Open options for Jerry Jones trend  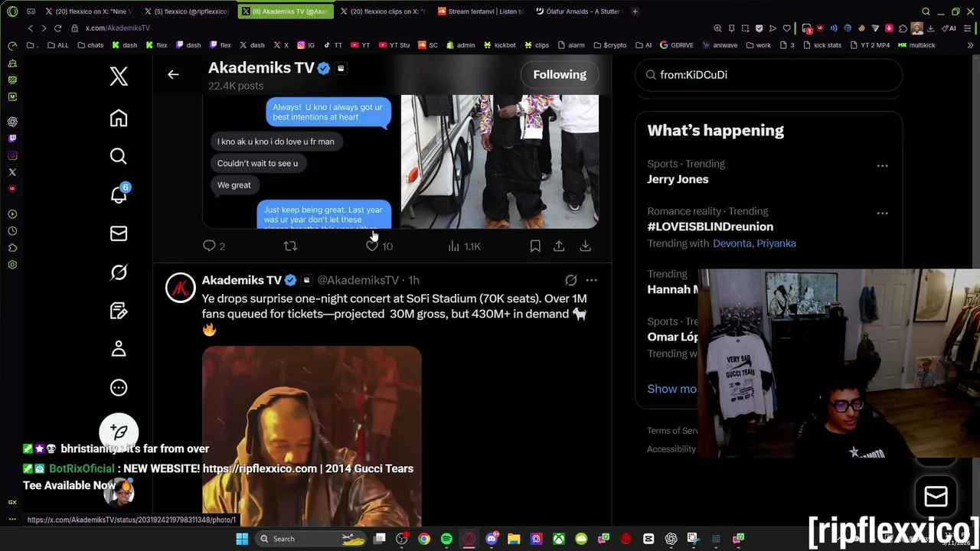(x=882, y=165)
